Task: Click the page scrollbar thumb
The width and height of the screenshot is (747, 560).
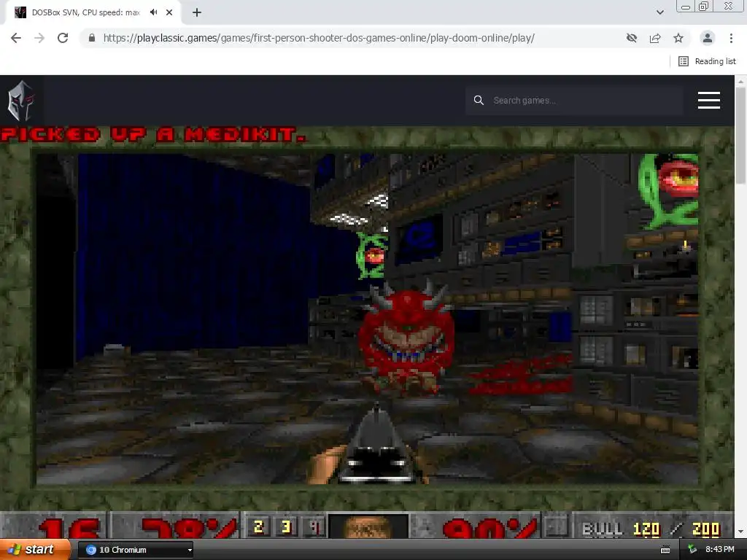Action: (740, 135)
